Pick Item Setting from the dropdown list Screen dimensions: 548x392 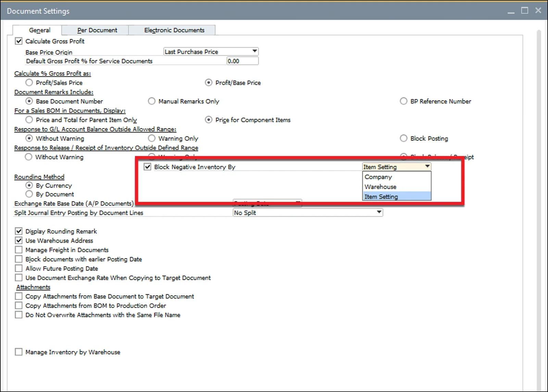(397, 197)
